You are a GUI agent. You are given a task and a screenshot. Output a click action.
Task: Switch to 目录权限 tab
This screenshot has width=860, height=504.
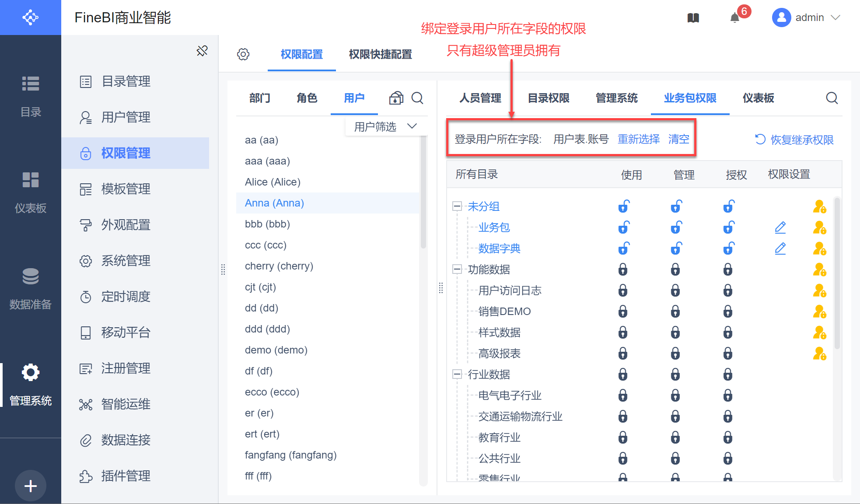click(549, 98)
